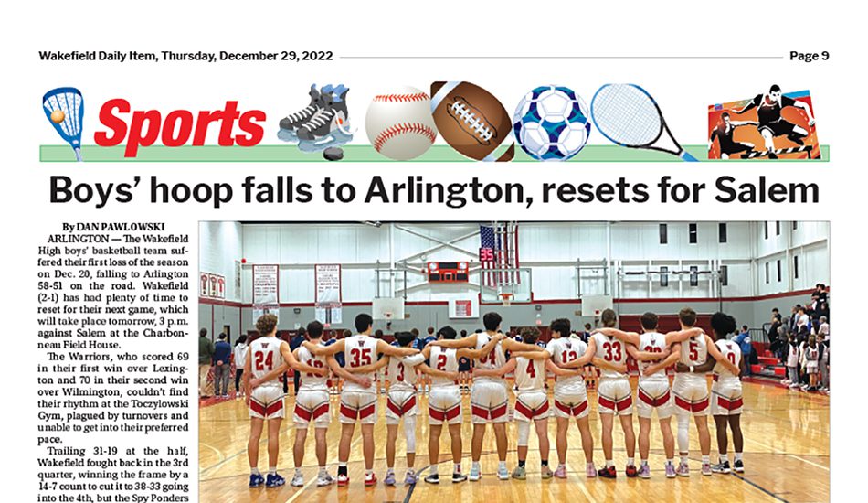Click the gym scoreboard in photo
The width and height of the screenshot is (868, 503).
point(448,272)
